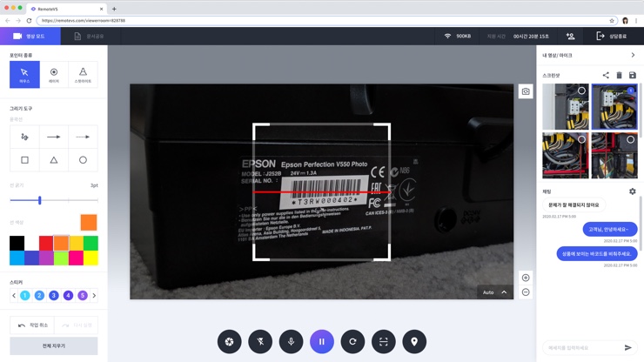644x362 pixels.
Task: Toggle selection circle on fourth screenshot thumbnail
Action: point(630,140)
